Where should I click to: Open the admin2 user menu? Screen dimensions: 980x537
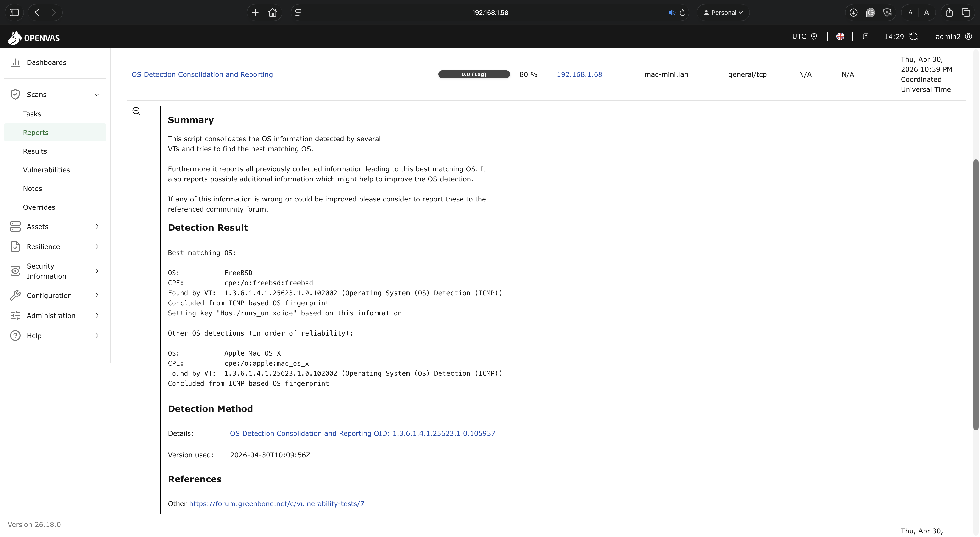[x=954, y=37]
